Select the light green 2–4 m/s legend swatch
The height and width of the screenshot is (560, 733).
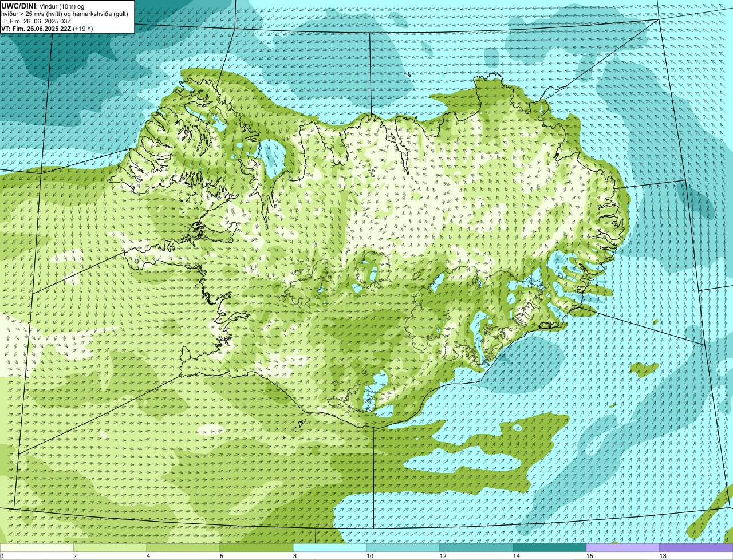110,547
